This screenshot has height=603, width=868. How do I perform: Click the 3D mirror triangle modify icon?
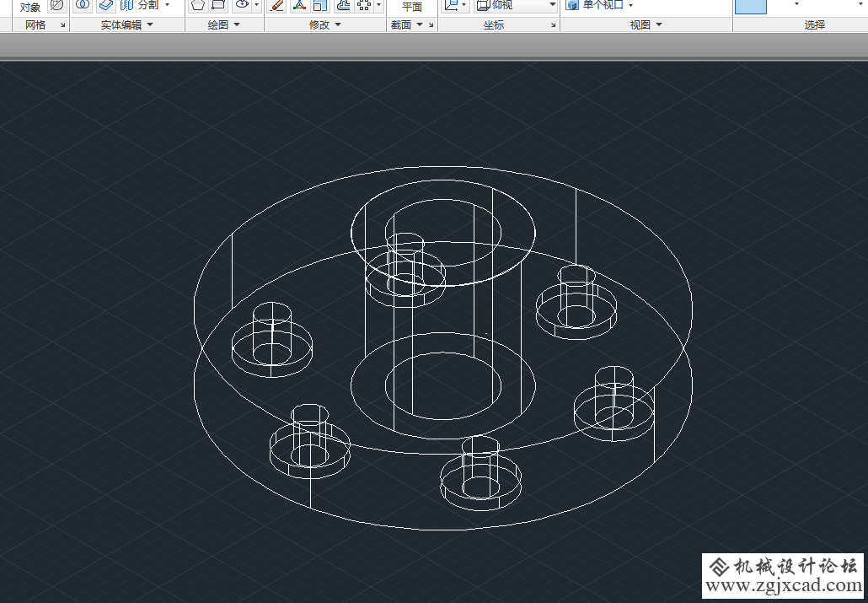click(x=299, y=5)
